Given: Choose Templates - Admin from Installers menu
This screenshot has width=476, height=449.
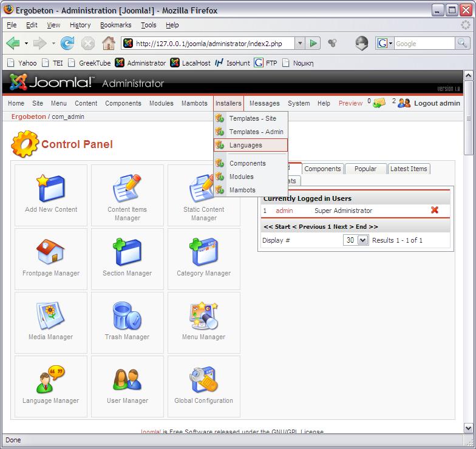Looking at the screenshot, I should pyautogui.click(x=250, y=132).
